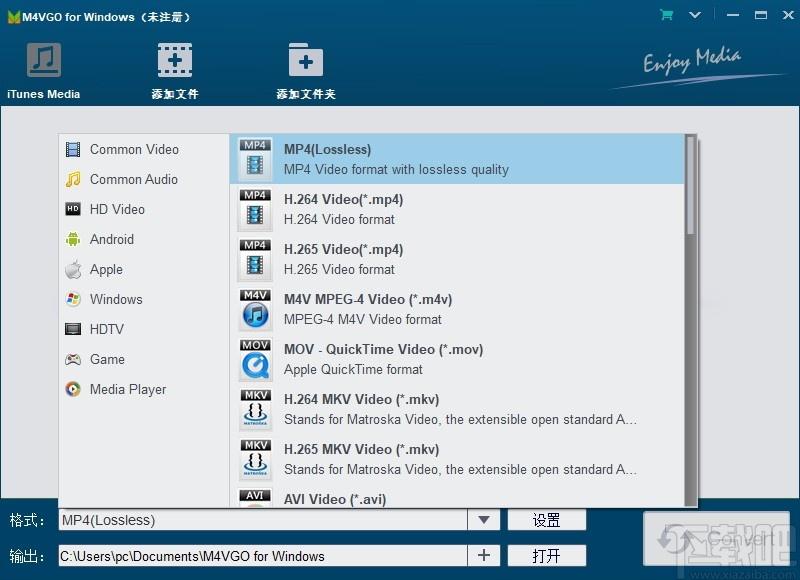
Task: Select H.264 MKV Video (*.mkv)
Action: pos(457,409)
